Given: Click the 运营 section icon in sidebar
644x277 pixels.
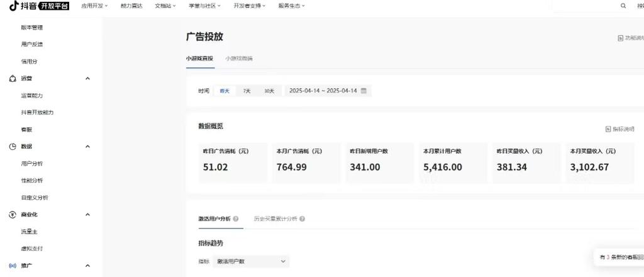Looking at the screenshot, I should point(13,79).
